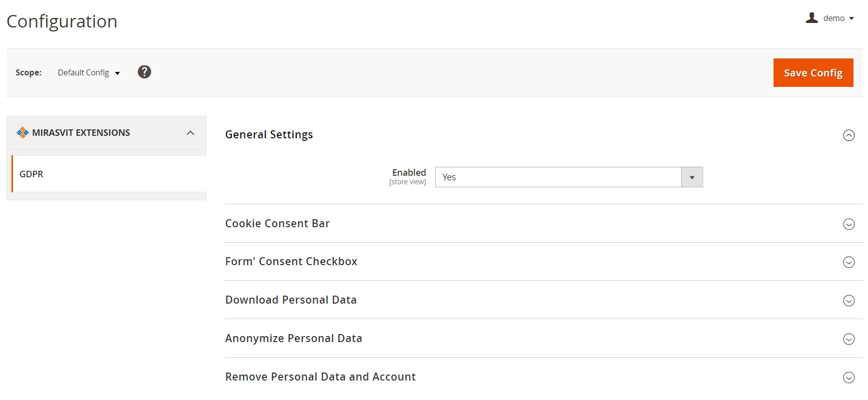
Task: Open the Enabled Yes dropdown
Action: pyautogui.click(x=569, y=177)
